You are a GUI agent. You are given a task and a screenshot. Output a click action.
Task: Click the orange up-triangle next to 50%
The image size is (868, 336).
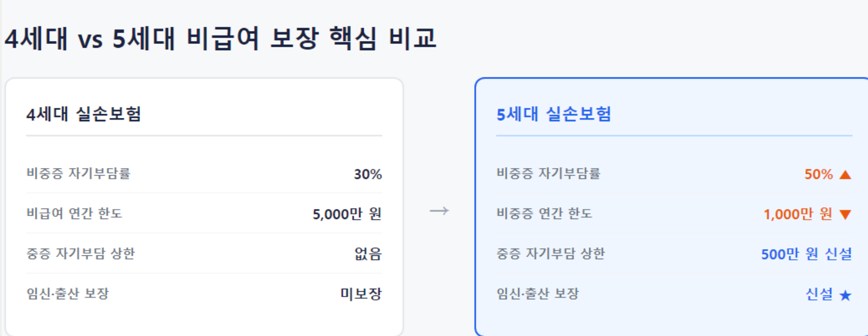845,174
